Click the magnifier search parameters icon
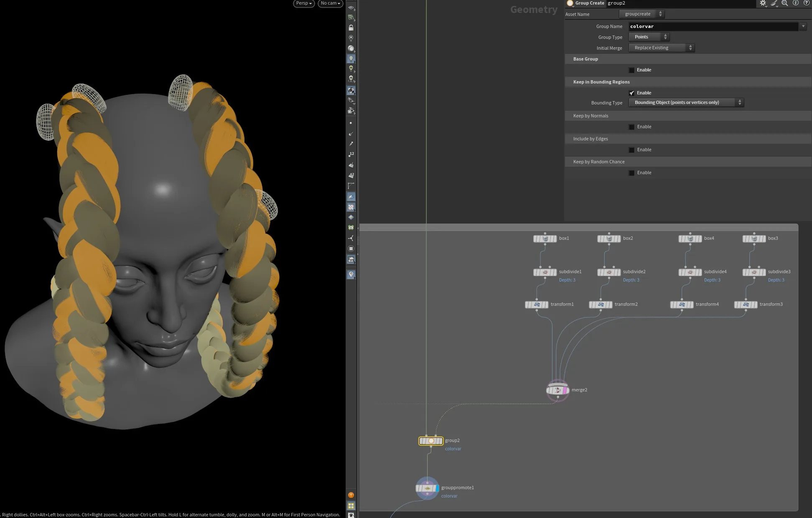The image size is (812, 518). pyautogui.click(x=785, y=3)
